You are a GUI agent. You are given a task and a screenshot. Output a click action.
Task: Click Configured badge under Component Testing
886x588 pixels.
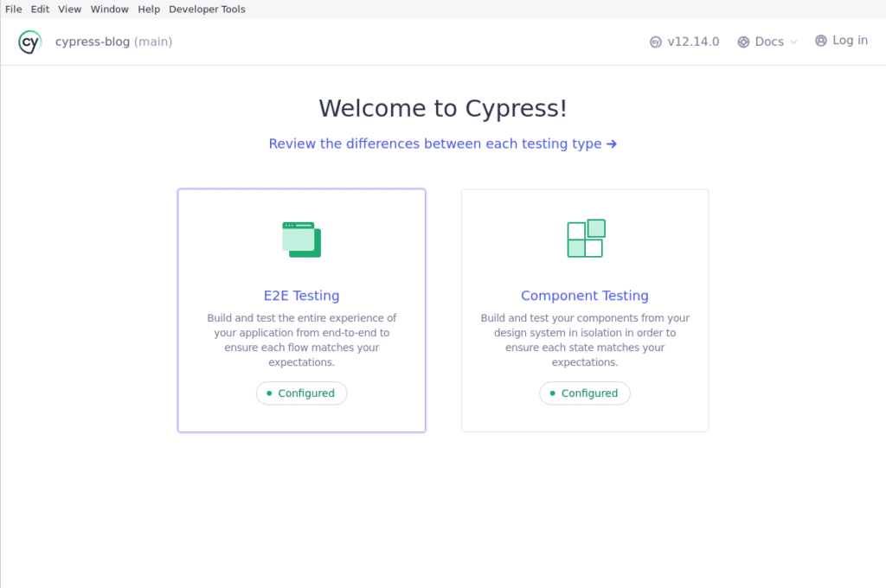point(585,393)
